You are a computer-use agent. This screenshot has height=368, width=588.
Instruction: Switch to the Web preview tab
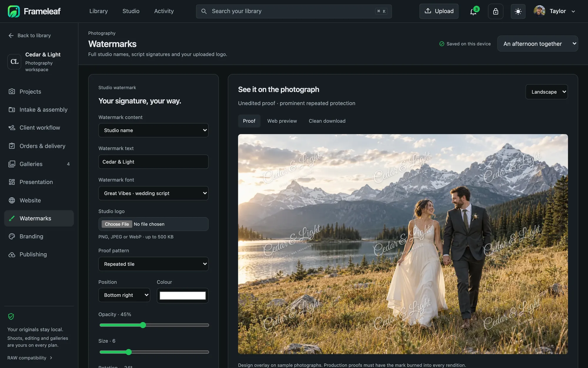282,121
